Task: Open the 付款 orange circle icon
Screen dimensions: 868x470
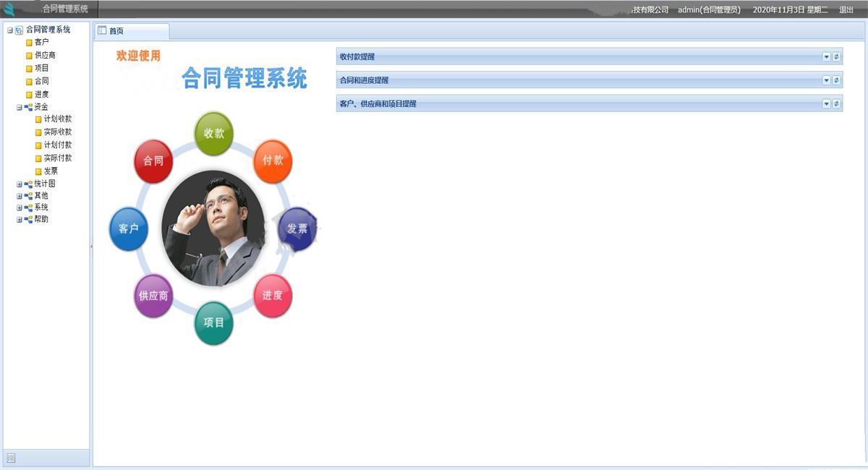Action: point(273,161)
